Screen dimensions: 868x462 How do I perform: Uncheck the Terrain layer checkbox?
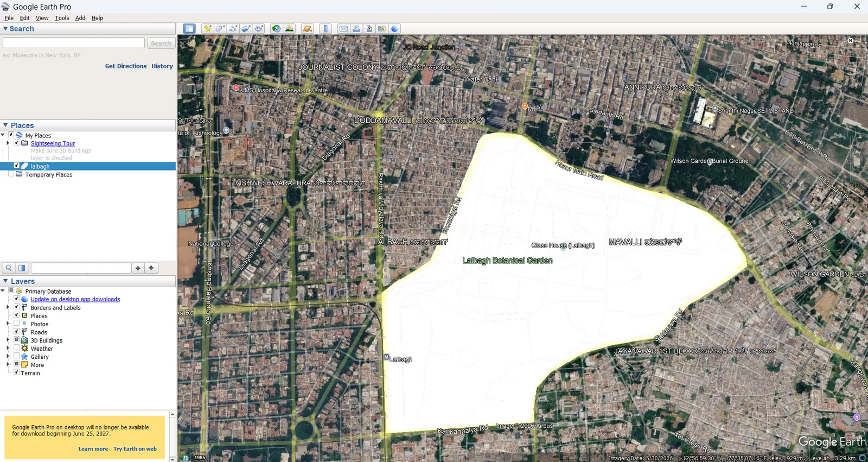16,372
